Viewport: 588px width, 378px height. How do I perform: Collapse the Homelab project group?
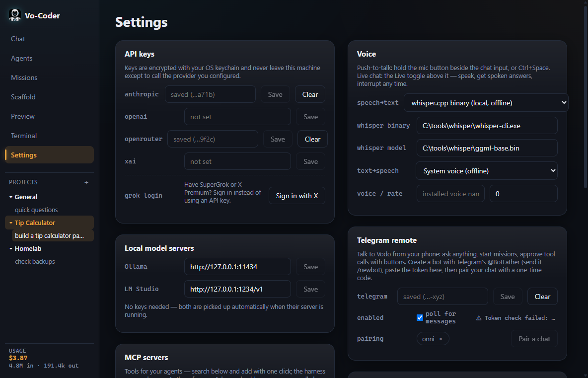click(11, 249)
